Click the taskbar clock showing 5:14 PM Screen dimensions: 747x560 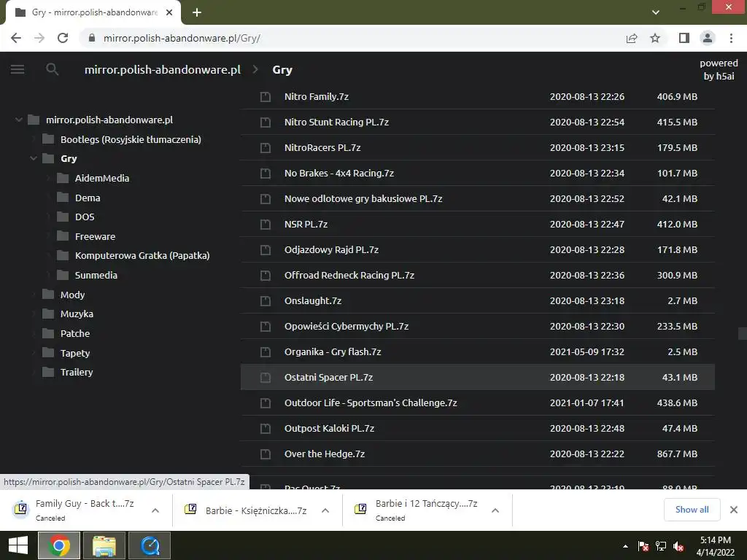(x=715, y=546)
